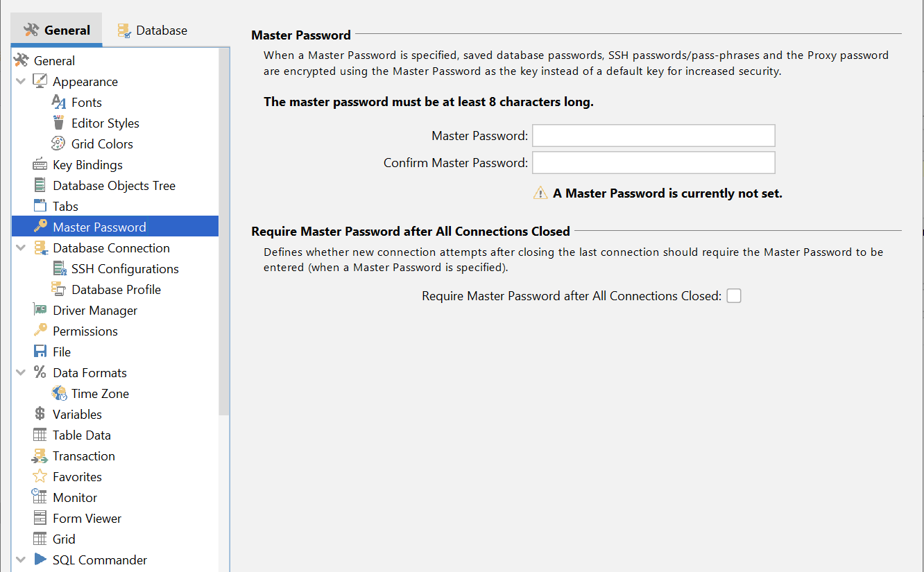Collapse the Appearance tree node

[21, 82]
